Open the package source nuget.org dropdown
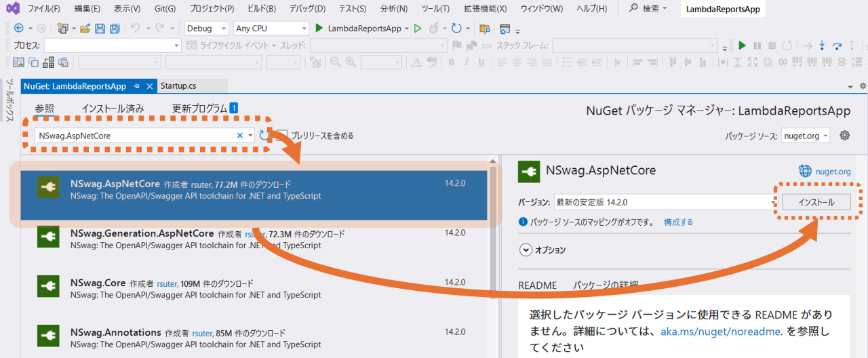 click(x=806, y=136)
